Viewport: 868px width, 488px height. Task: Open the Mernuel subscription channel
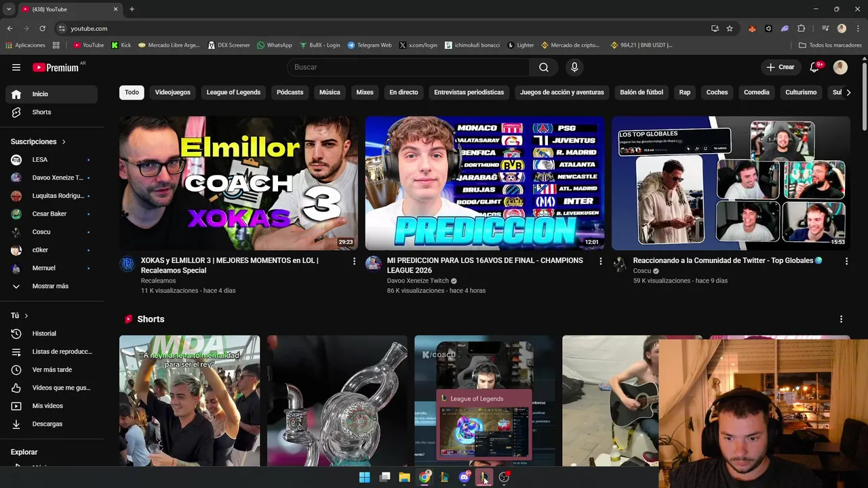52,268
